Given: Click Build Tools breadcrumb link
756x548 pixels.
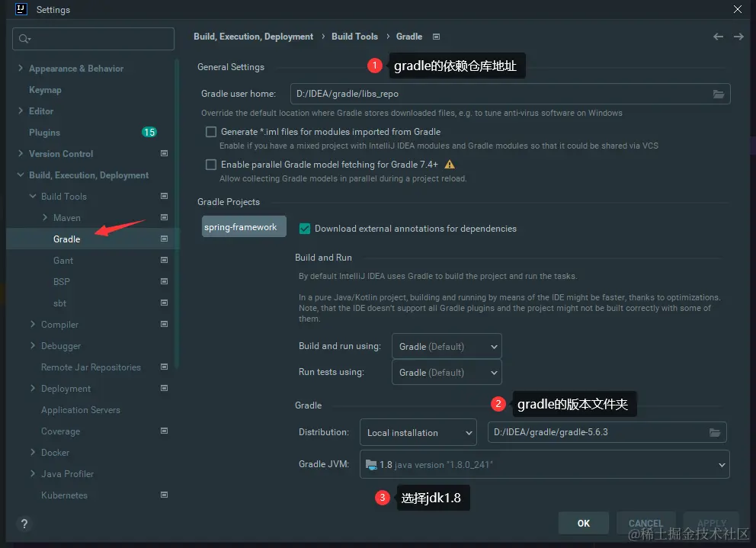Looking at the screenshot, I should coord(355,37).
